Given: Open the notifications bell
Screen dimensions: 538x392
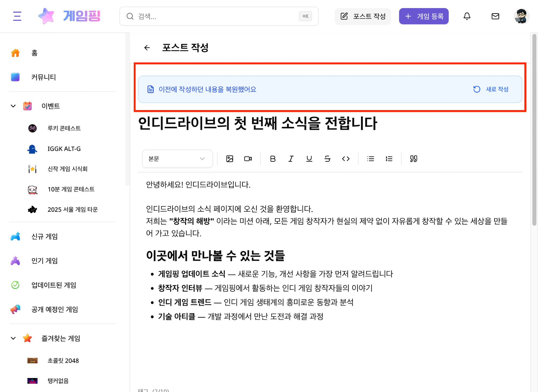Looking at the screenshot, I should 467,16.
